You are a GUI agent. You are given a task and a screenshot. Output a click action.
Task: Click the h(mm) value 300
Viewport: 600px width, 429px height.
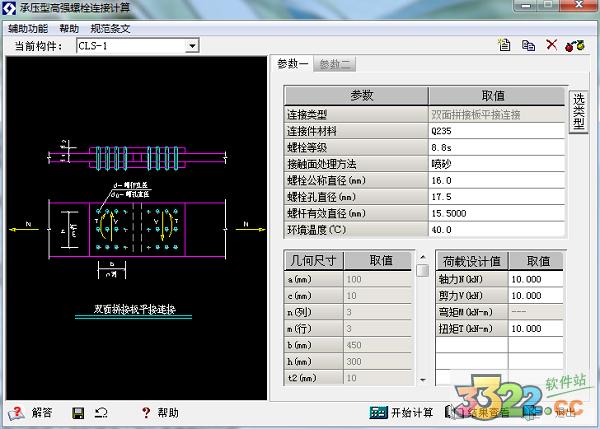point(378,362)
